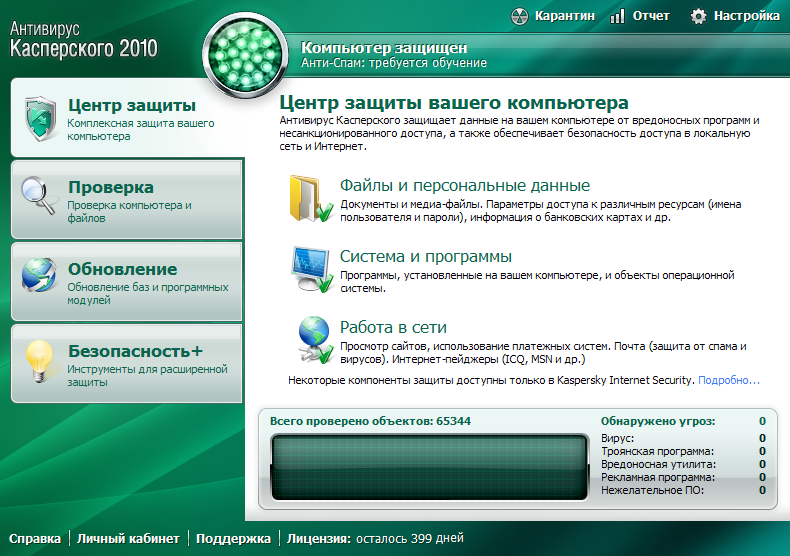Viewport: 790px width, 556px height.
Task: Click the Настройка gear icon
Action: coord(698,16)
